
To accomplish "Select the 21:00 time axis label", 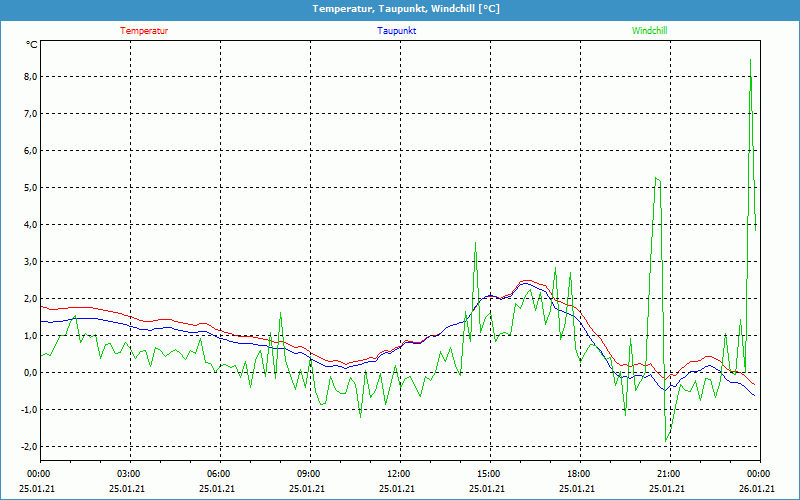I will click(668, 474).
